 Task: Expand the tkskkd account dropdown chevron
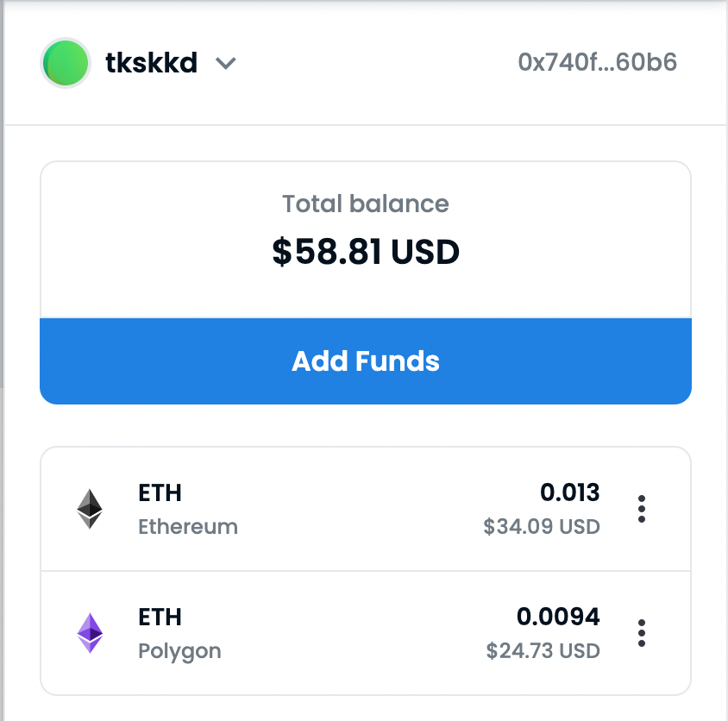tap(226, 63)
